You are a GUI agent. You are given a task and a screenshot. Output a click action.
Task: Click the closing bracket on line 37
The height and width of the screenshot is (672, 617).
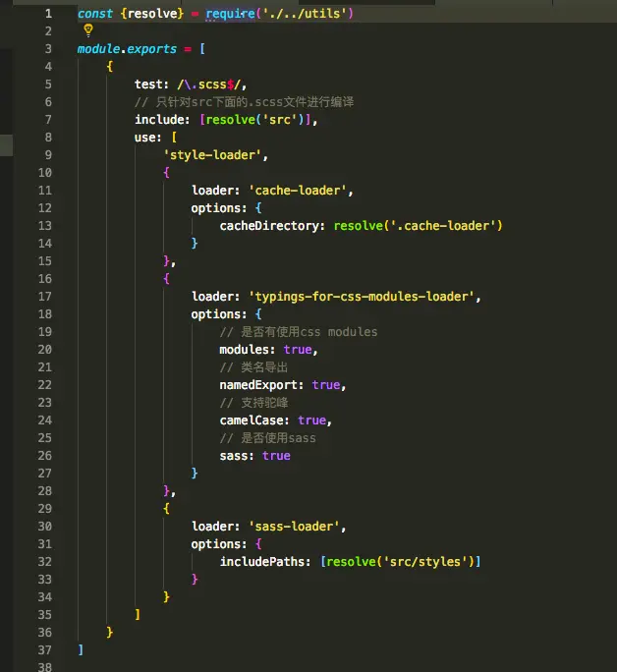pyautogui.click(x=81, y=650)
